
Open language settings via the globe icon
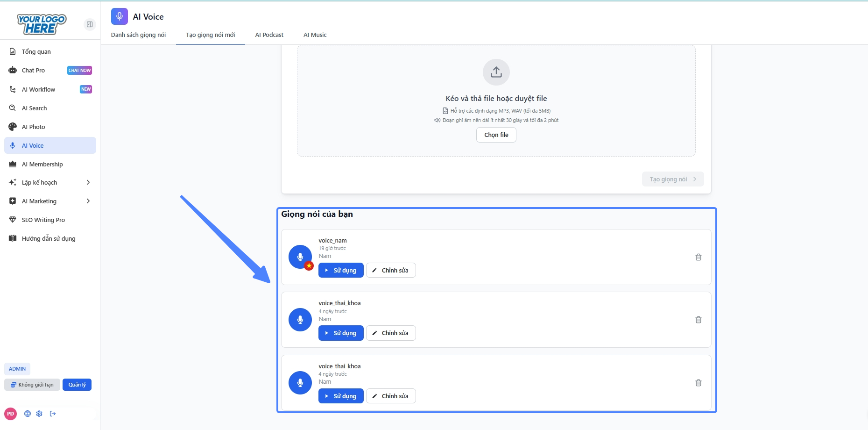[x=28, y=414]
